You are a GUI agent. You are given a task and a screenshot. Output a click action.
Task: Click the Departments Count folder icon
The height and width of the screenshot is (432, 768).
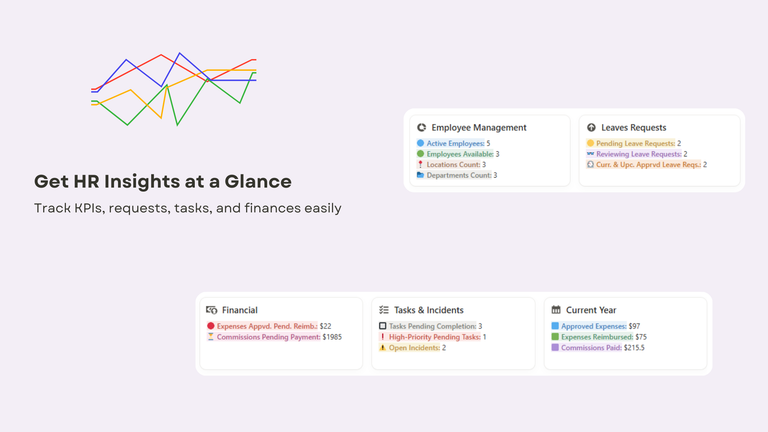coord(420,175)
